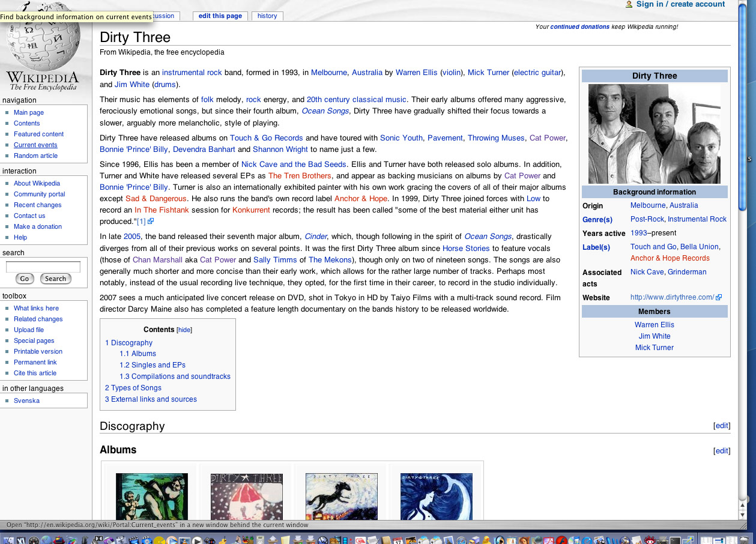Viewport: 756px width, 544px height.
Task: Jump to '1 Discography' in Contents
Action: pyautogui.click(x=129, y=343)
